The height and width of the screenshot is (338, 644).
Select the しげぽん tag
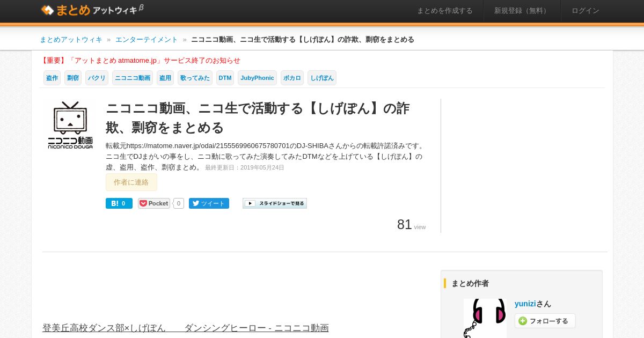(x=322, y=78)
